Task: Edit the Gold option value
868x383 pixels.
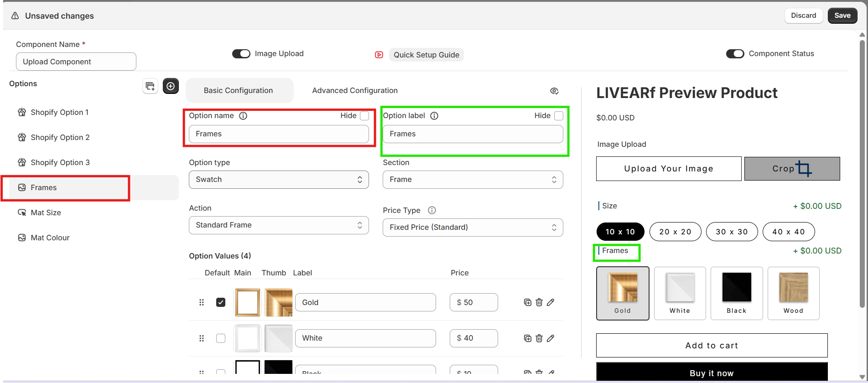Action: pos(551,302)
